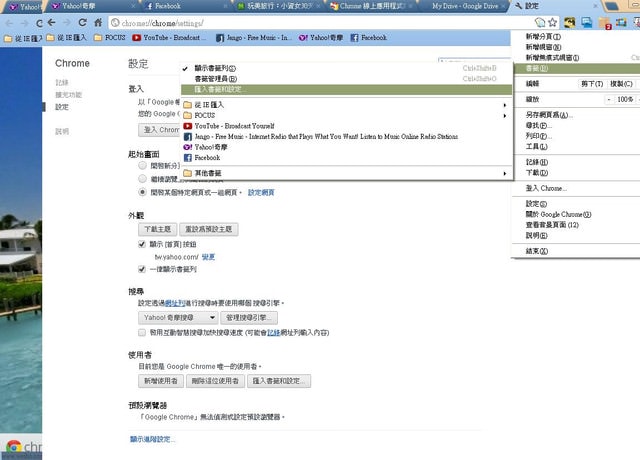Image resolution: width=640 pixels, height=460 pixels.
Task: Click the 變更 link beside tw.yahoo.com
Action: (x=208, y=257)
